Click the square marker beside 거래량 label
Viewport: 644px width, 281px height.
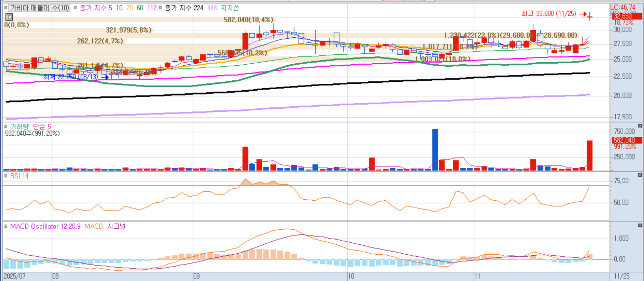(x=6, y=126)
